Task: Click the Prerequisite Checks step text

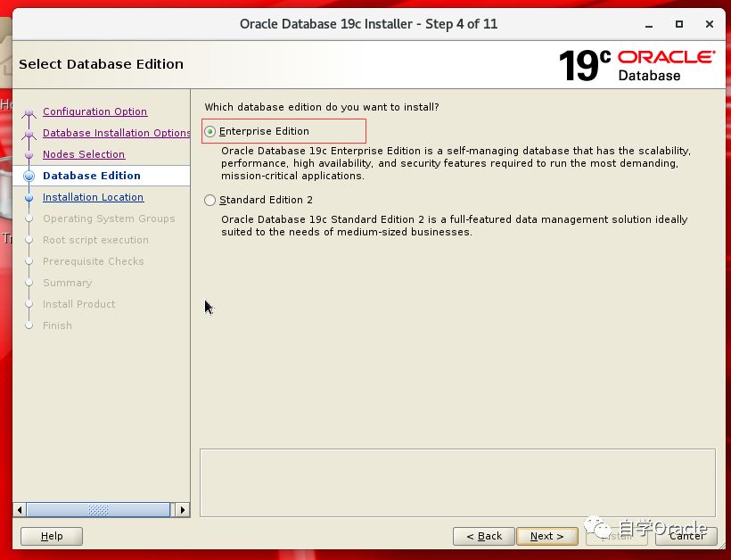Action: click(94, 261)
